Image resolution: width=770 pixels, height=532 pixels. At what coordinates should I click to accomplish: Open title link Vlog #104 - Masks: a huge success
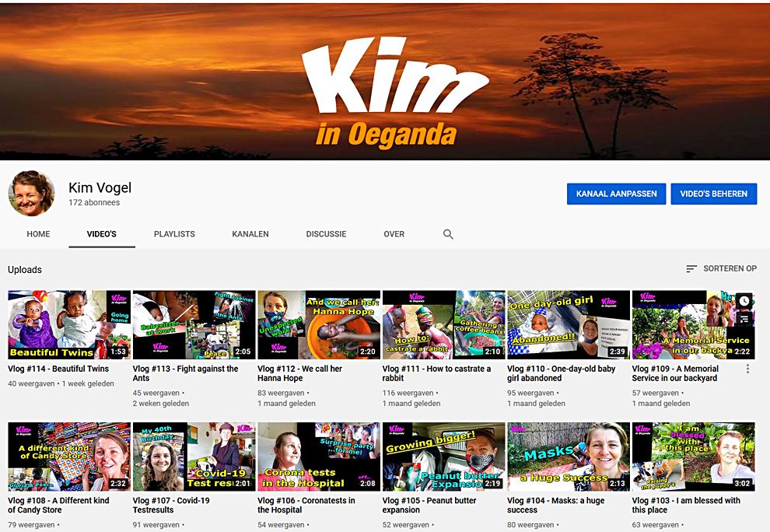[x=556, y=505]
